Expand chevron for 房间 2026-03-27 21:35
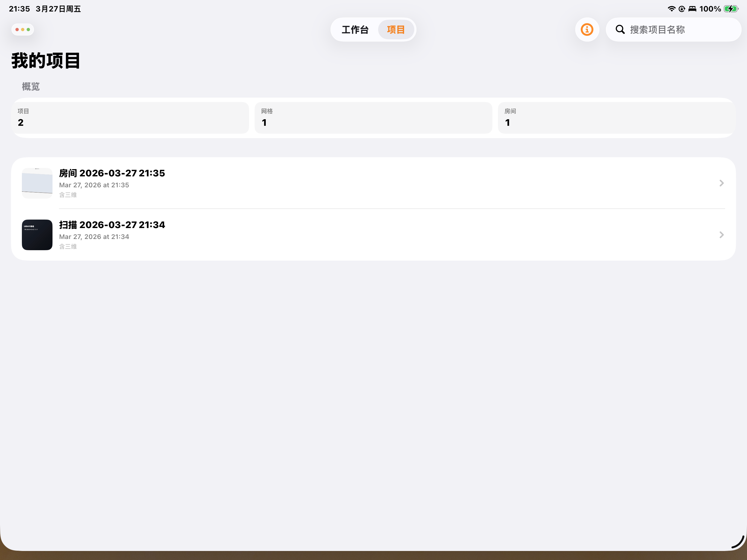The width and height of the screenshot is (747, 560). [x=721, y=183]
